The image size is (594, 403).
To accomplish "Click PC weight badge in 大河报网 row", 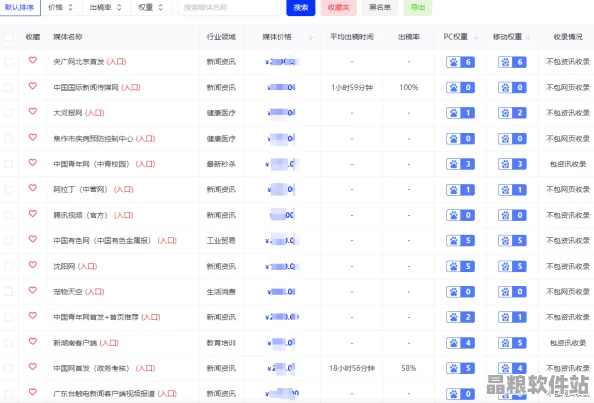I will click(x=460, y=113).
